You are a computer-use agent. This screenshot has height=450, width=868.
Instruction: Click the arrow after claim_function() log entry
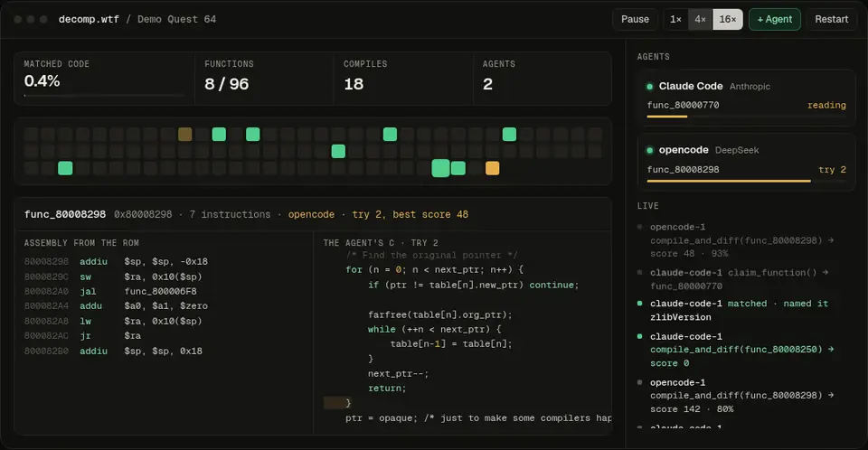(825, 272)
